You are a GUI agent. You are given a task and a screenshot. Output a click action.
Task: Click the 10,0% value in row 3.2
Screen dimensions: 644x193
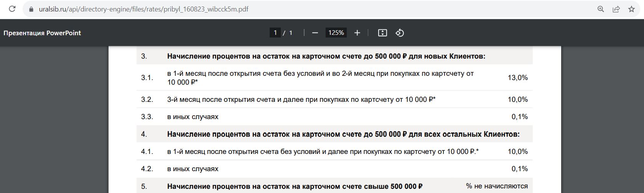(x=518, y=100)
